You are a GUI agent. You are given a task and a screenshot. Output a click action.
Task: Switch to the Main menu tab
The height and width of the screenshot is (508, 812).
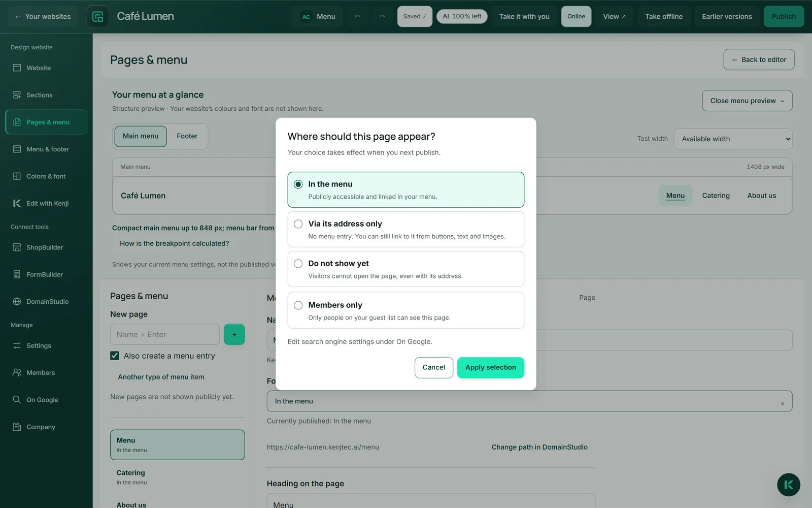141,136
